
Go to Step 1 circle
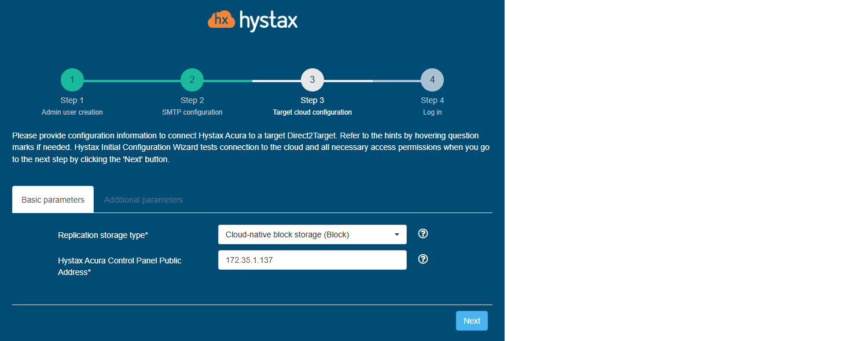[x=72, y=80]
